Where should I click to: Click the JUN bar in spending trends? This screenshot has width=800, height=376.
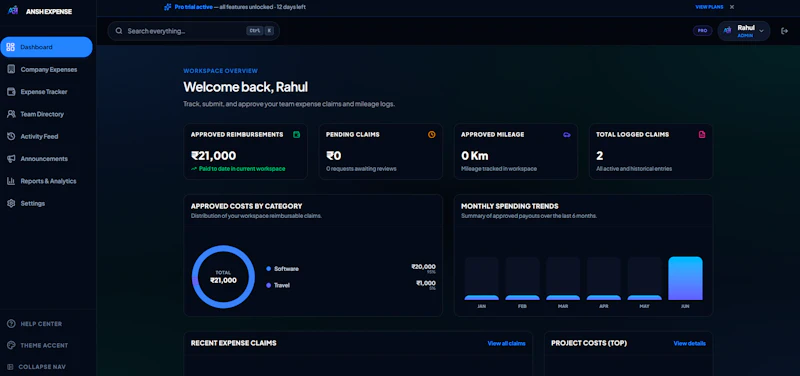click(685, 279)
